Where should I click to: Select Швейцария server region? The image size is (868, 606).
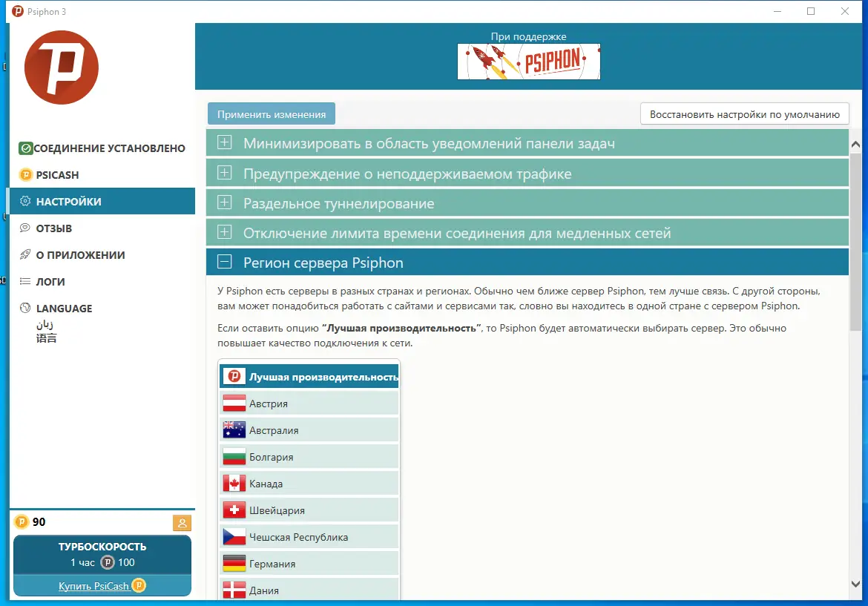pyautogui.click(x=309, y=510)
